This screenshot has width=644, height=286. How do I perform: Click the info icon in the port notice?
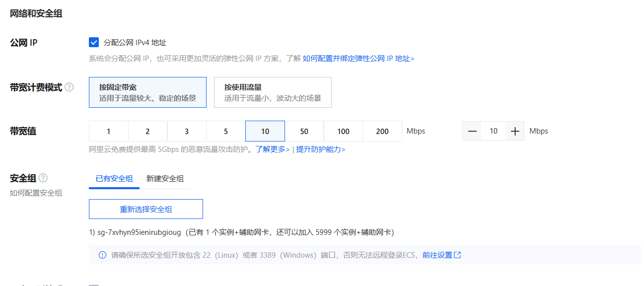click(x=102, y=255)
